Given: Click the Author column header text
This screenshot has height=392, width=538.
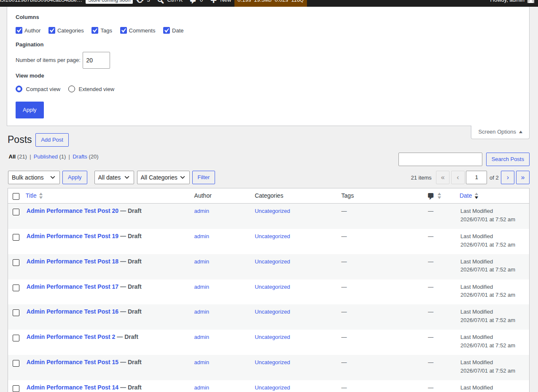Looking at the screenshot, I should pyautogui.click(x=203, y=196).
